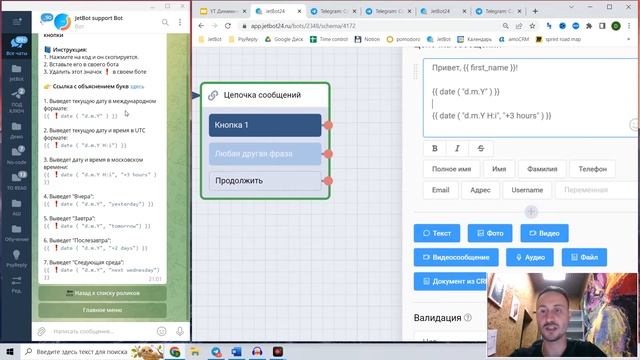Image resolution: width=640 pixels, height=360 pixels.
Task: Open the Notion bookmark
Action: click(x=367, y=39)
